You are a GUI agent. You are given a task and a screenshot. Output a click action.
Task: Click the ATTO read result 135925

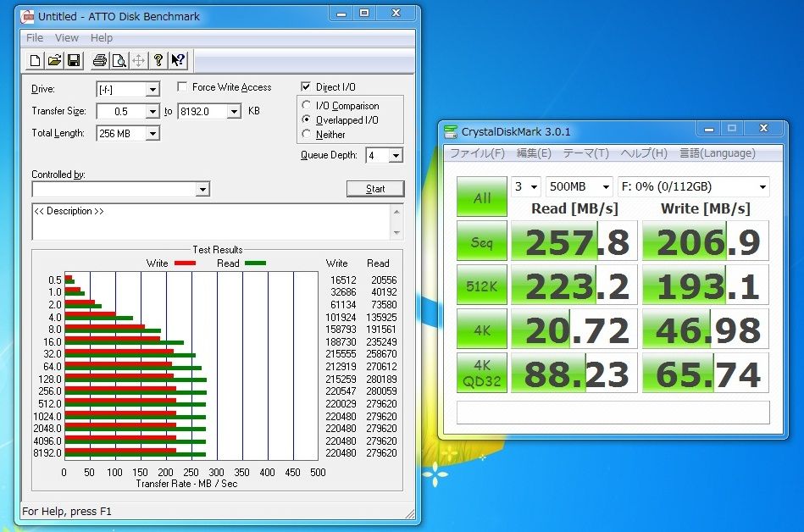pyautogui.click(x=381, y=318)
